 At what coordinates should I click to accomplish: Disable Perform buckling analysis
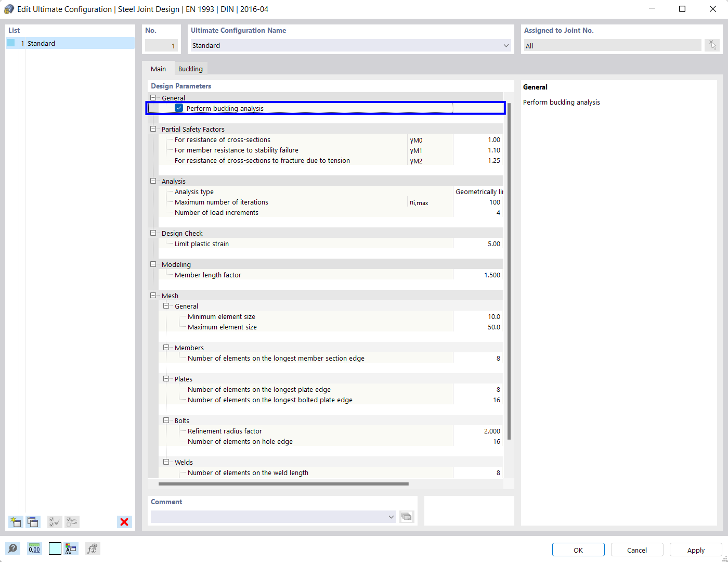[x=178, y=108]
